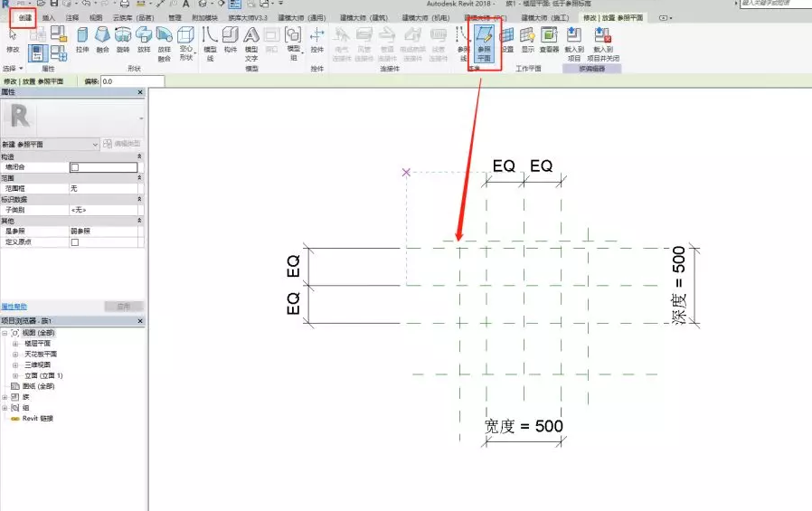The height and width of the screenshot is (511, 812).
Task: Collapse the 构造 properties group
Action: [x=139, y=156]
